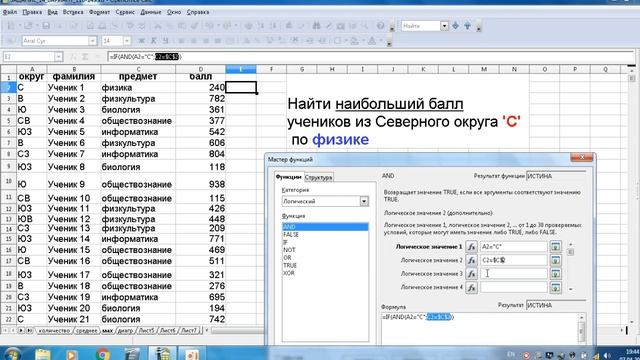
Task: Click shrink icon beside Логическое значение 4 field
Action: click(x=556, y=287)
